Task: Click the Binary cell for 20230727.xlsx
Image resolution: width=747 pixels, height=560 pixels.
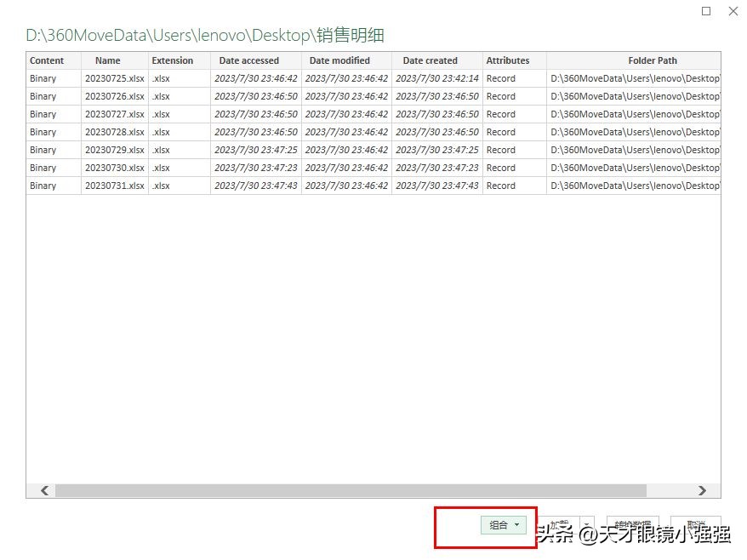Action: (43, 114)
